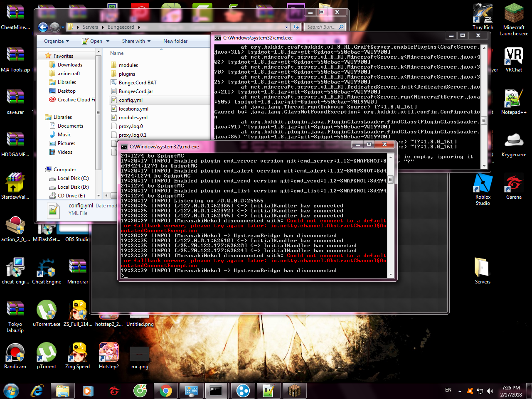Viewport: 532px width, 399px height.
Task: Click the dropdown arrow next to Open
Action: pyautogui.click(x=108, y=41)
